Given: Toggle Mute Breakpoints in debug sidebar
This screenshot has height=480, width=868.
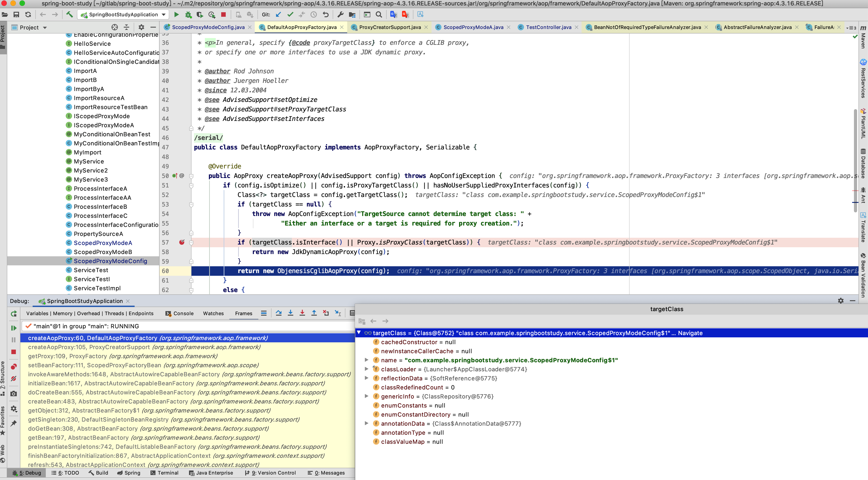Looking at the screenshot, I should click(x=13, y=379).
